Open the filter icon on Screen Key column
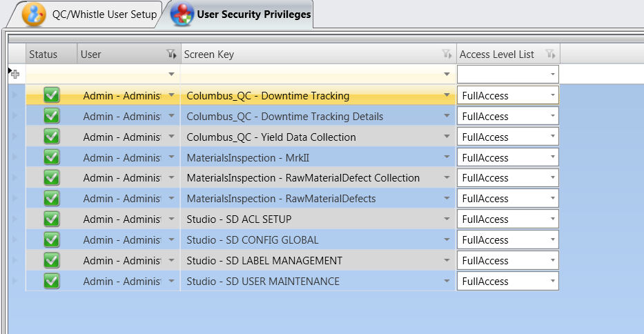Viewport: 644px width, 334px height. [x=447, y=55]
